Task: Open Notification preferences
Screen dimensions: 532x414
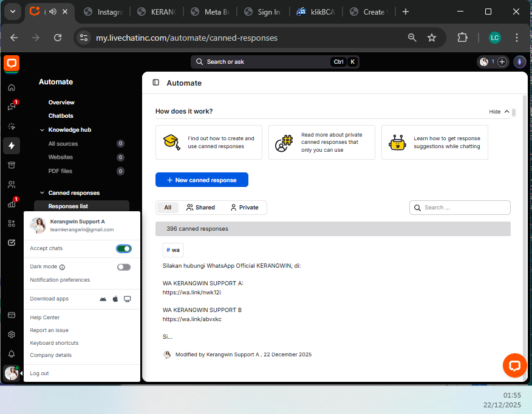Action: (x=60, y=280)
